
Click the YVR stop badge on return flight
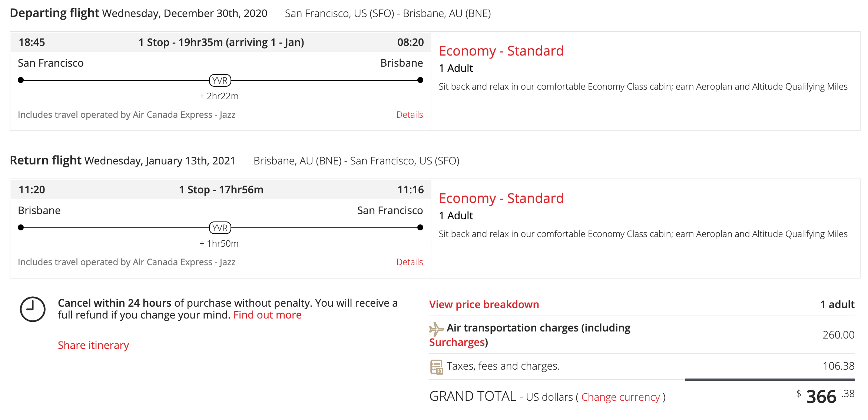tap(220, 228)
